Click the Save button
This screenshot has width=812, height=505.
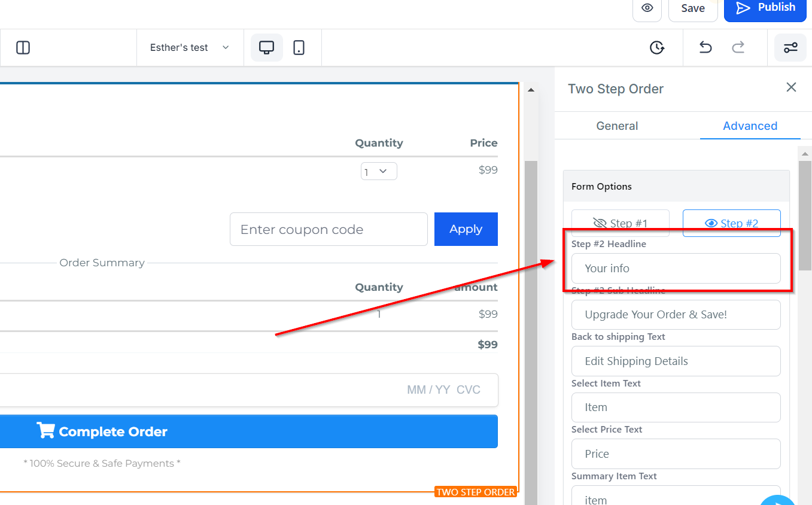692,8
